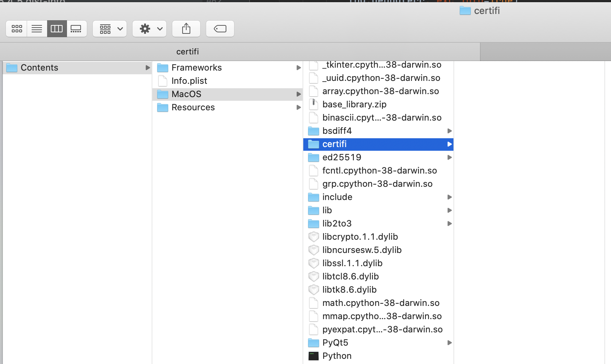Switch to column view in the toolbar
Viewport: 611px width, 364px height.
pyautogui.click(x=57, y=29)
